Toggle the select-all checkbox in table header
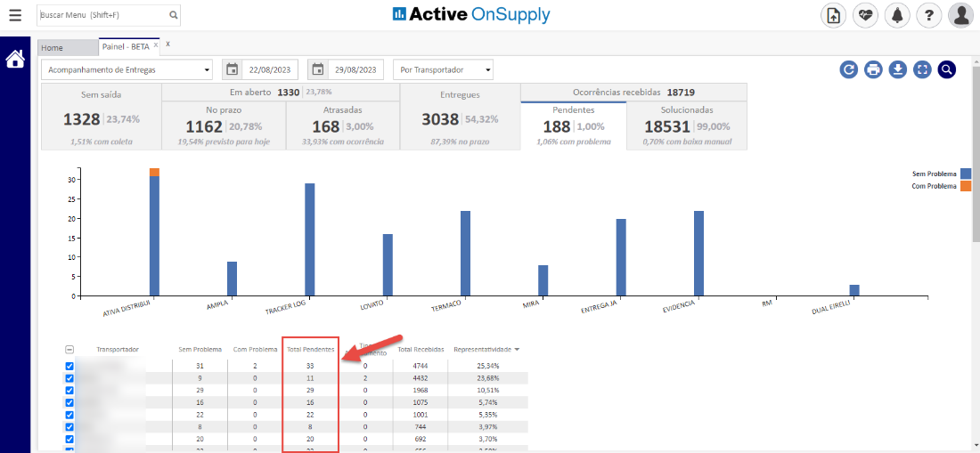 [x=69, y=350]
